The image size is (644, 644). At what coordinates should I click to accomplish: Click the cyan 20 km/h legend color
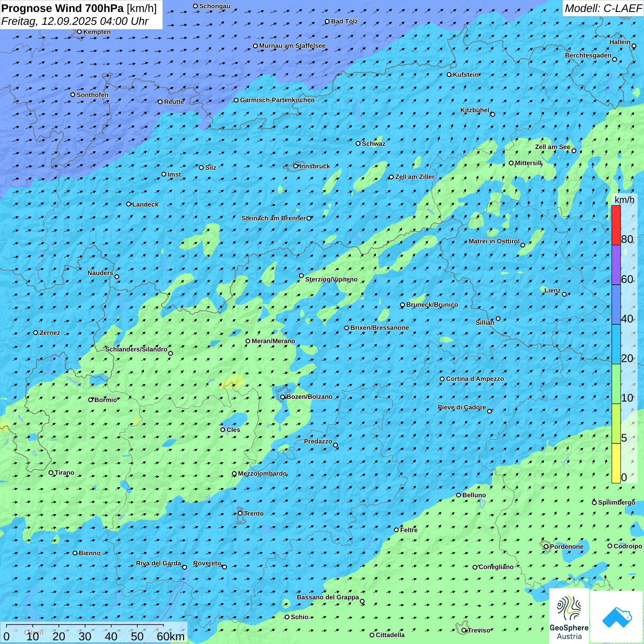pyautogui.click(x=616, y=345)
